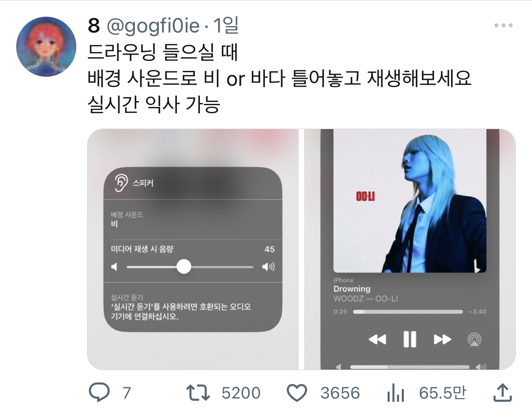The width and height of the screenshot is (532, 417).
Task: Click the Drowning song progress bar
Action: [x=408, y=311]
